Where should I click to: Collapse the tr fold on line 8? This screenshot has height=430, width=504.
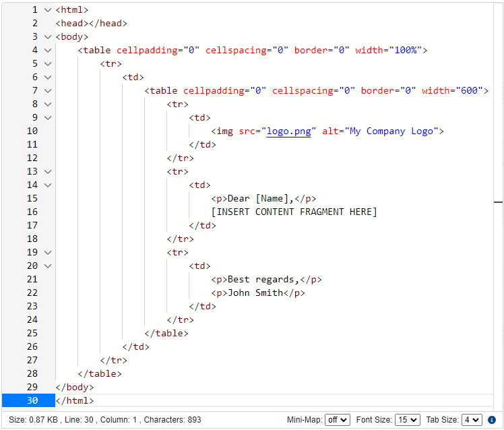coord(48,104)
